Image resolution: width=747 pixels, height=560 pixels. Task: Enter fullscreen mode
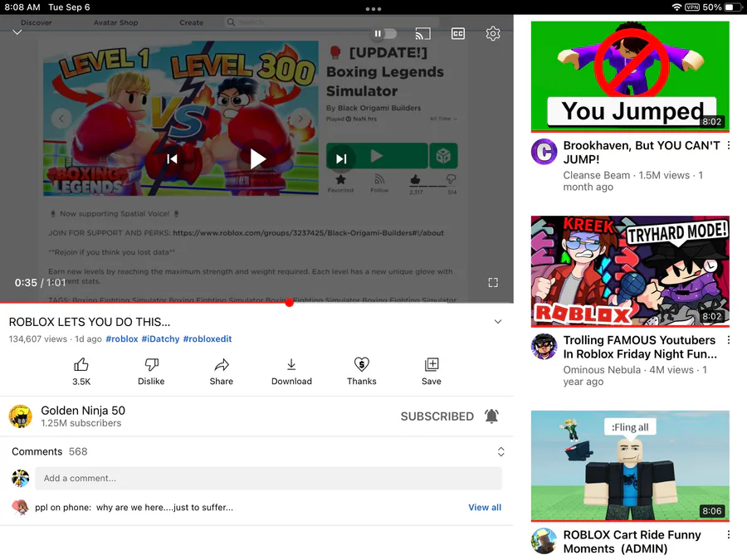pos(493,283)
